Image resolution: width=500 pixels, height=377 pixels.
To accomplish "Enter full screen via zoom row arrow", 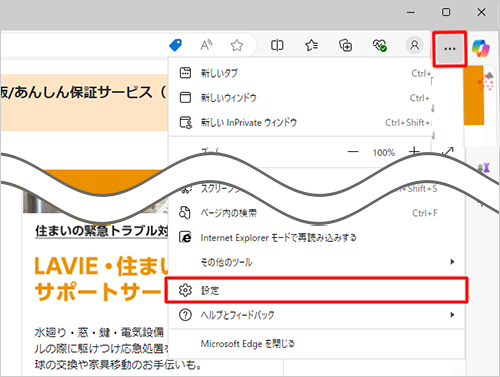I will (x=448, y=151).
